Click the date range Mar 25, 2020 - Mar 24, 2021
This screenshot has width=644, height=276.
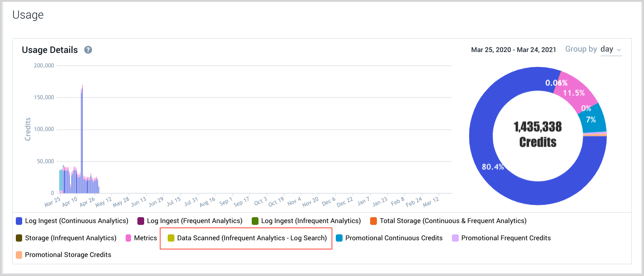coord(513,50)
